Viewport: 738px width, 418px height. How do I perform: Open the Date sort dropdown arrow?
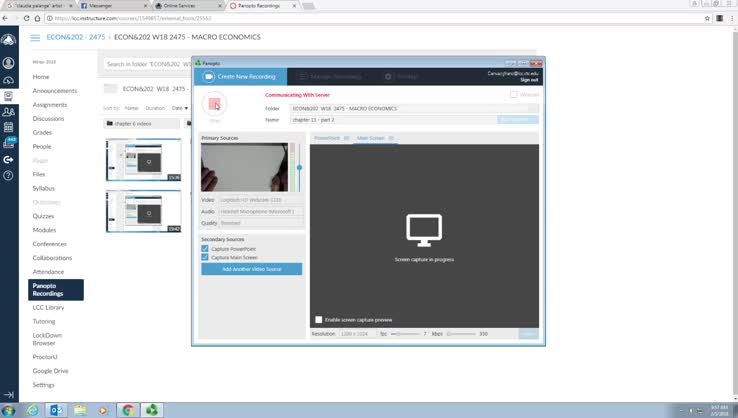tap(186, 108)
